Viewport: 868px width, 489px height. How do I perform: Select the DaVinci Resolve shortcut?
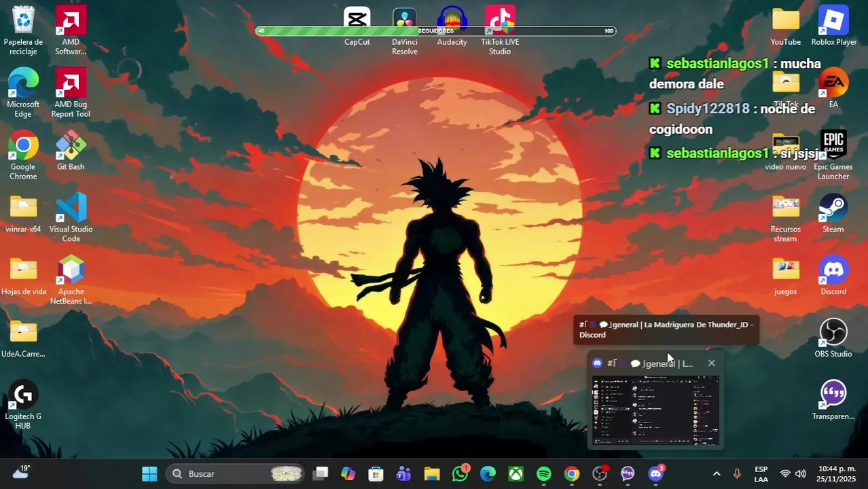[x=405, y=31]
